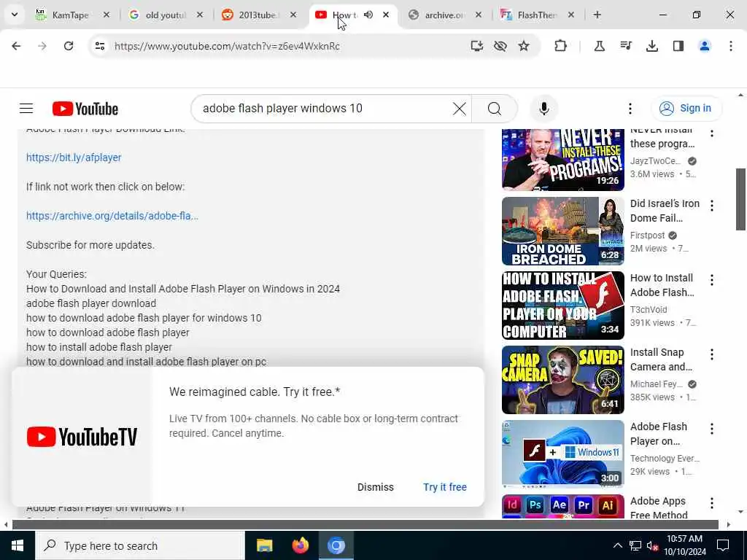Open the Firstpost channel name
This screenshot has height=560, width=747.
click(647, 236)
